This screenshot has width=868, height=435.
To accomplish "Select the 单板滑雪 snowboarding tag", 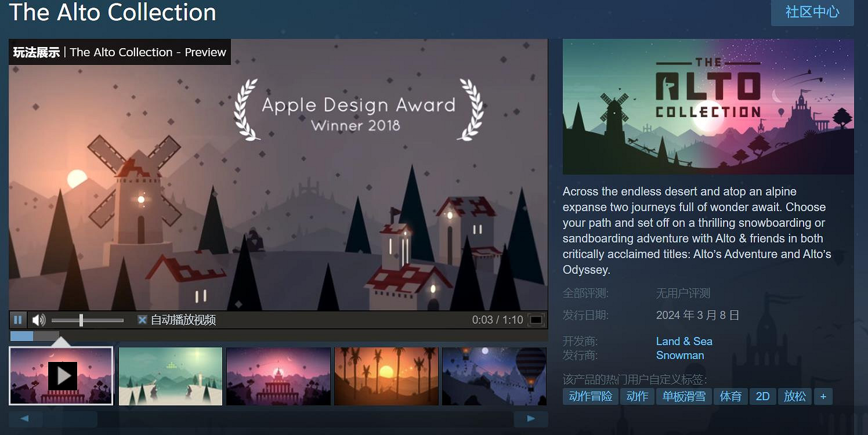I will pyautogui.click(x=684, y=396).
